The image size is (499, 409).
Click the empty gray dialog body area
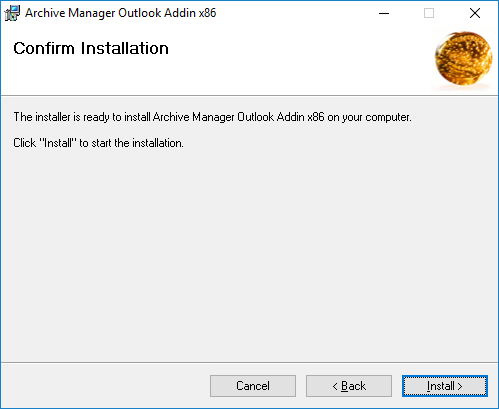tap(249, 253)
